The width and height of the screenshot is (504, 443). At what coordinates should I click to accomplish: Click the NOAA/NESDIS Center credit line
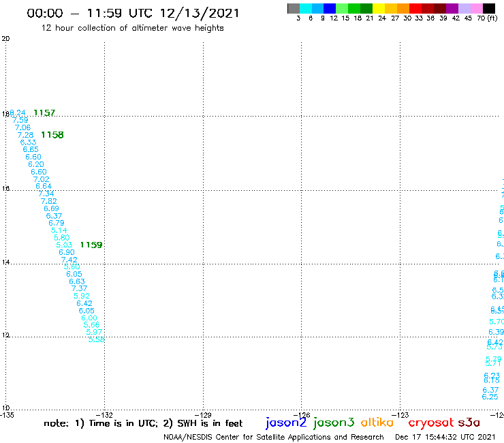(274, 438)
